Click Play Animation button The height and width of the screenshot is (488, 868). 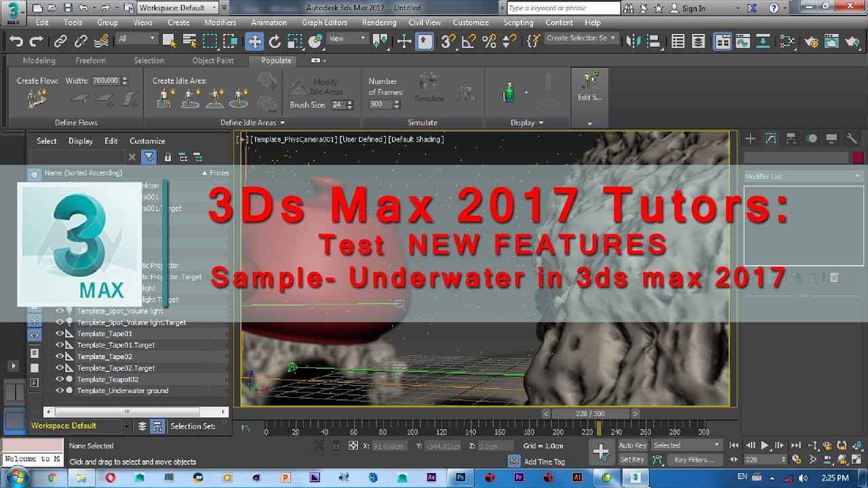(x=765, y=445)
